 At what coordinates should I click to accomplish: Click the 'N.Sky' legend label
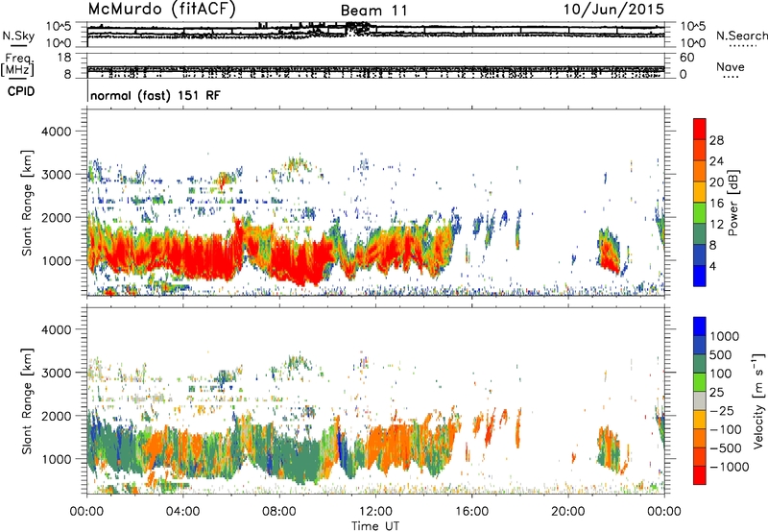tap(18, 36)
